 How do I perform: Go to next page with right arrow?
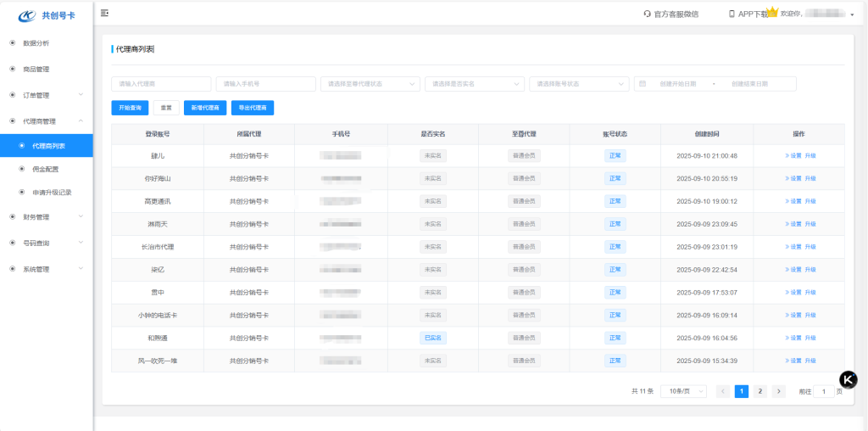(778, 391)
